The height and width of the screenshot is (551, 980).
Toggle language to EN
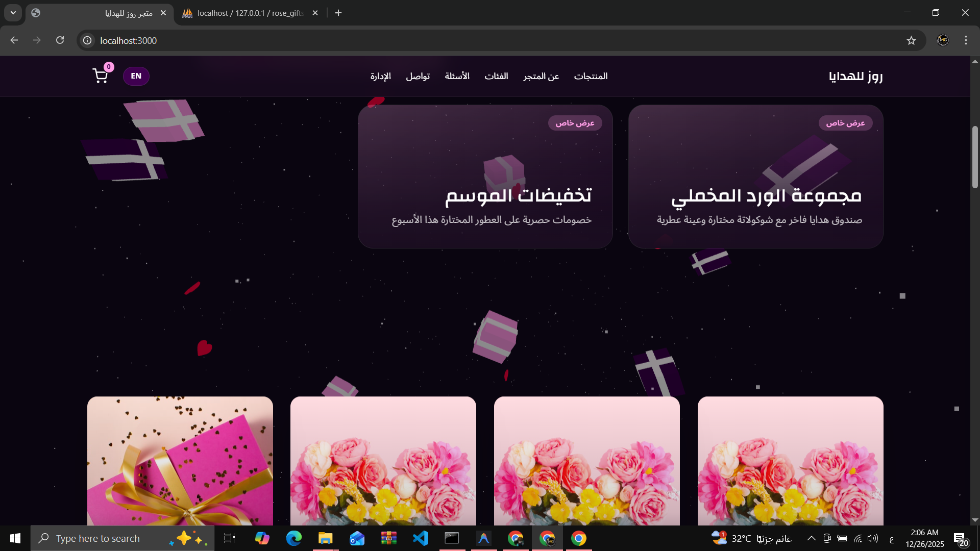click(136, 76)
